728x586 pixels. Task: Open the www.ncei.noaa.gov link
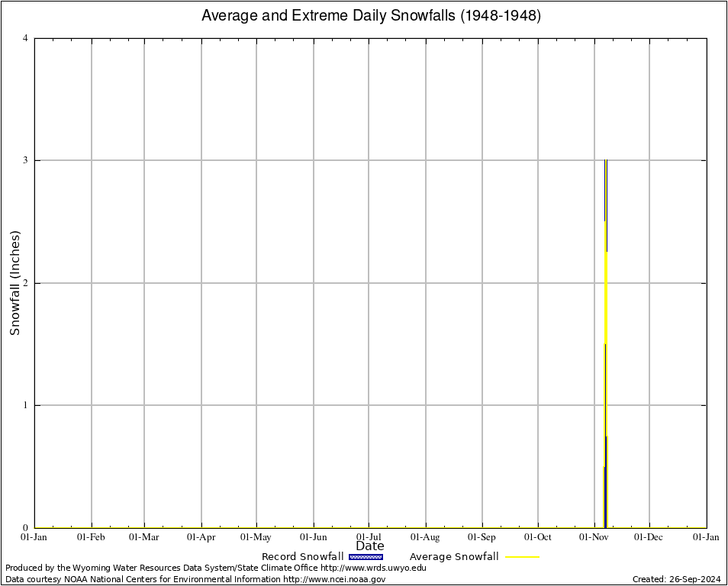[x=334, y=579]
